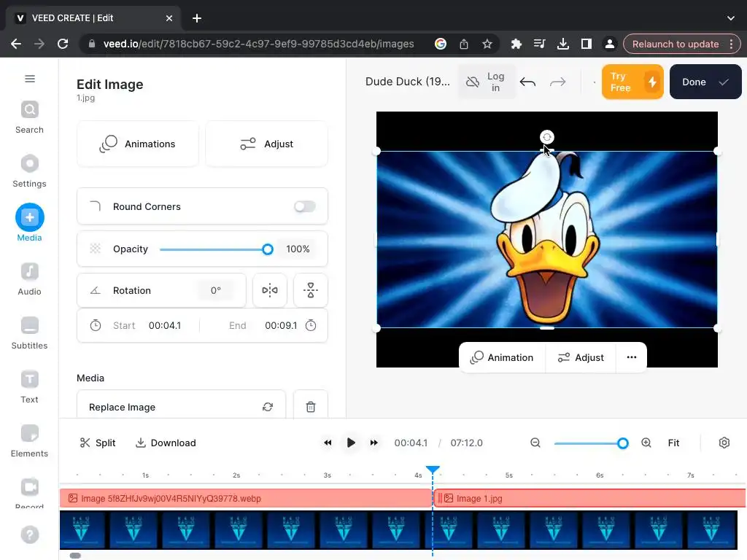Flip the image horizontally

coord(270,290)
